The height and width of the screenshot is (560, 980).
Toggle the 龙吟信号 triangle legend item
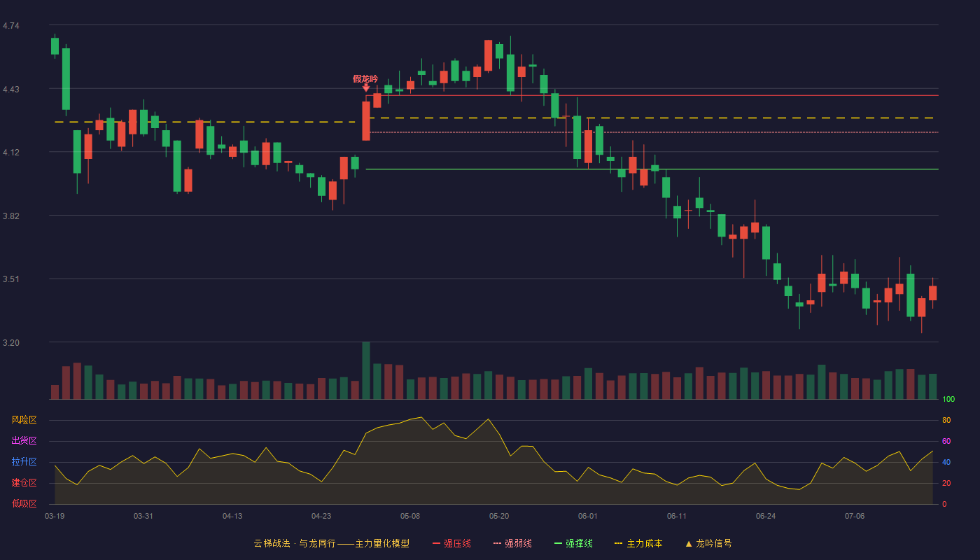point(708,543)
